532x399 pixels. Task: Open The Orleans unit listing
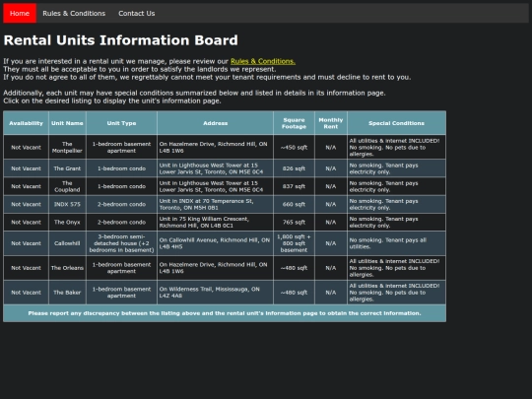tap(67, 268)
